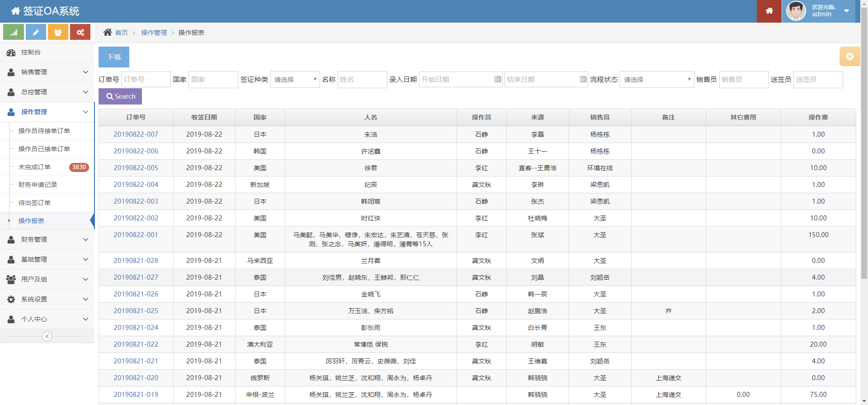Image resolution: width=868 pixels, height=405 pixels.
Task: Collapse the sidebar with double-arrow icon
Action: coord(47,336)
